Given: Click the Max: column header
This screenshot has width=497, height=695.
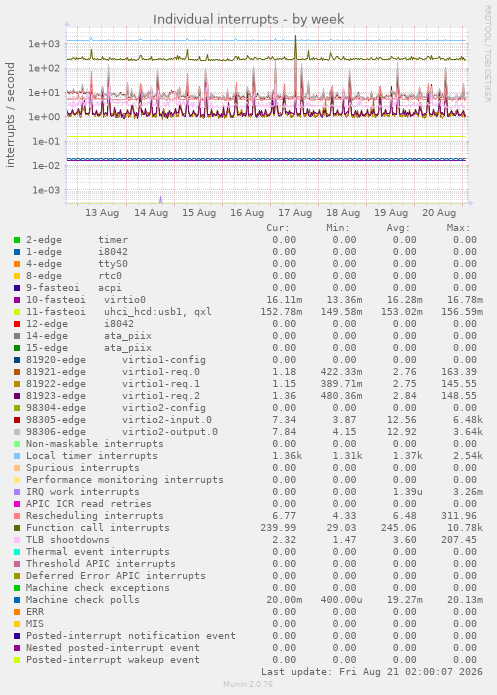Looking at the screenshot, I should click(x=458, y=228).
